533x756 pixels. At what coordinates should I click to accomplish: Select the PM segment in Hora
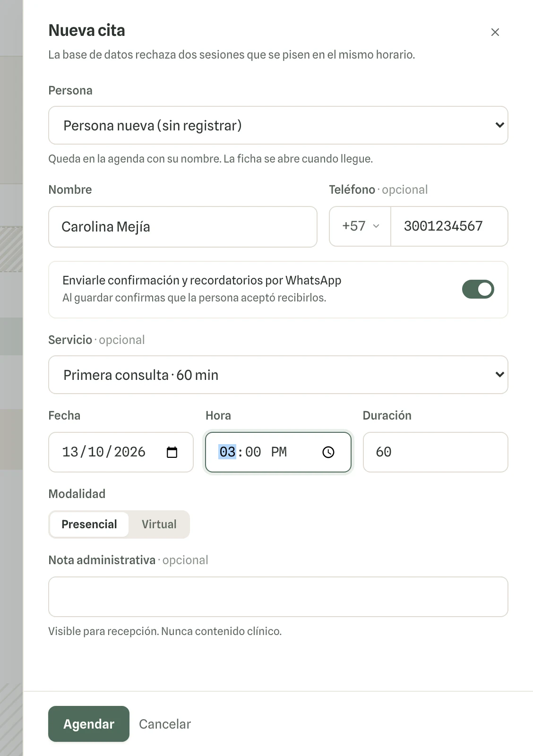(x=279, y=452)
